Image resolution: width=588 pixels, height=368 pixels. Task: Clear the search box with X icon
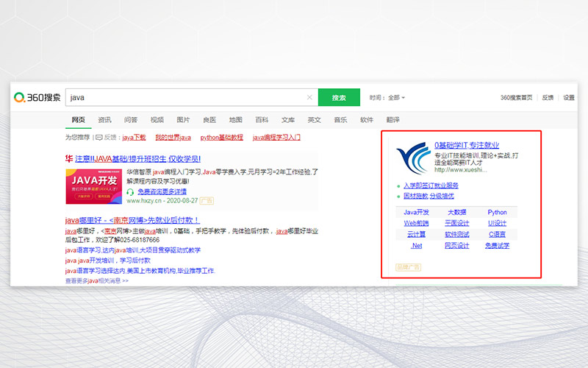[309, 97]
